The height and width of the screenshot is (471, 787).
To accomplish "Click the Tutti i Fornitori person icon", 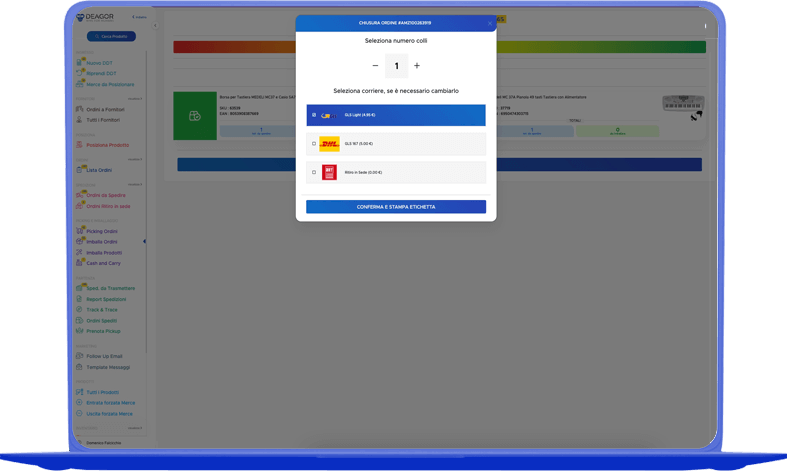I will pyautogui.click(x=79, y=120).
